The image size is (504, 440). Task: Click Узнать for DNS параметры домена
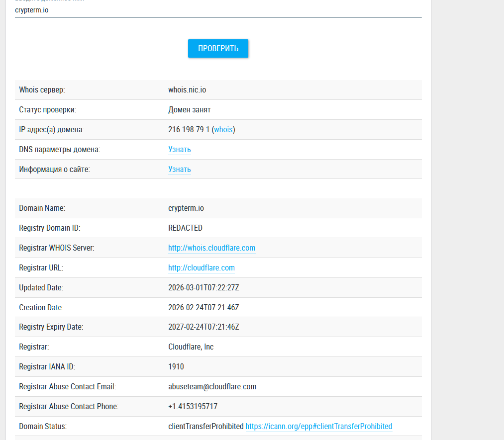pos(180,150)
